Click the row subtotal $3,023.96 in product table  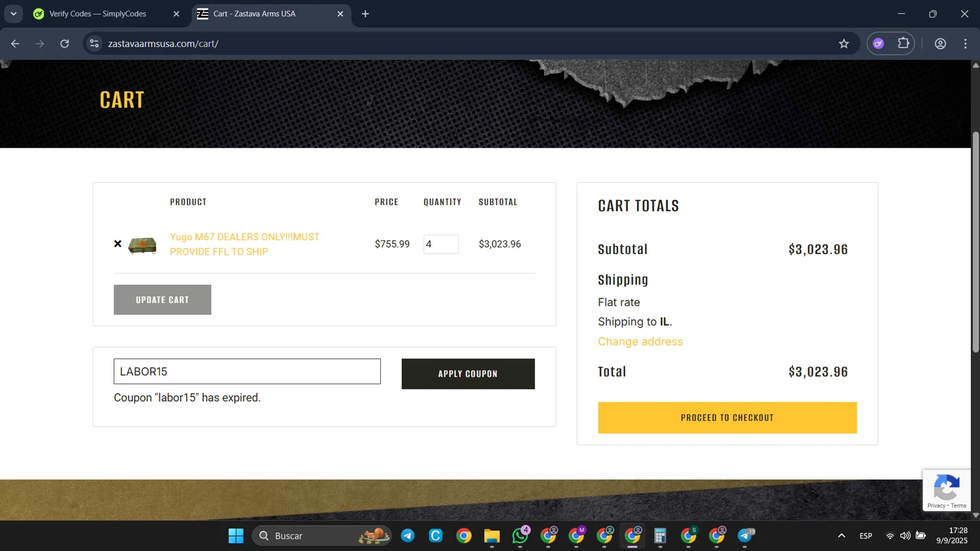pyautogui.click(x=500, y=244)
